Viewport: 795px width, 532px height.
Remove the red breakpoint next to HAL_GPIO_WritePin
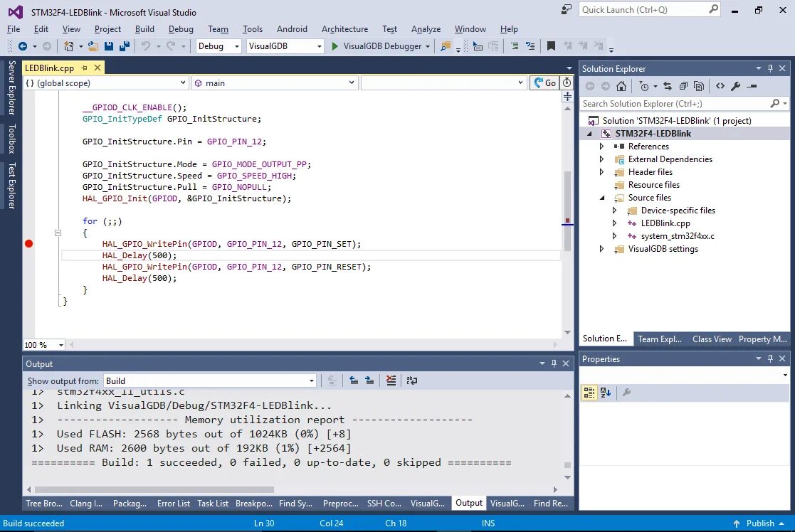coord(28,243)
